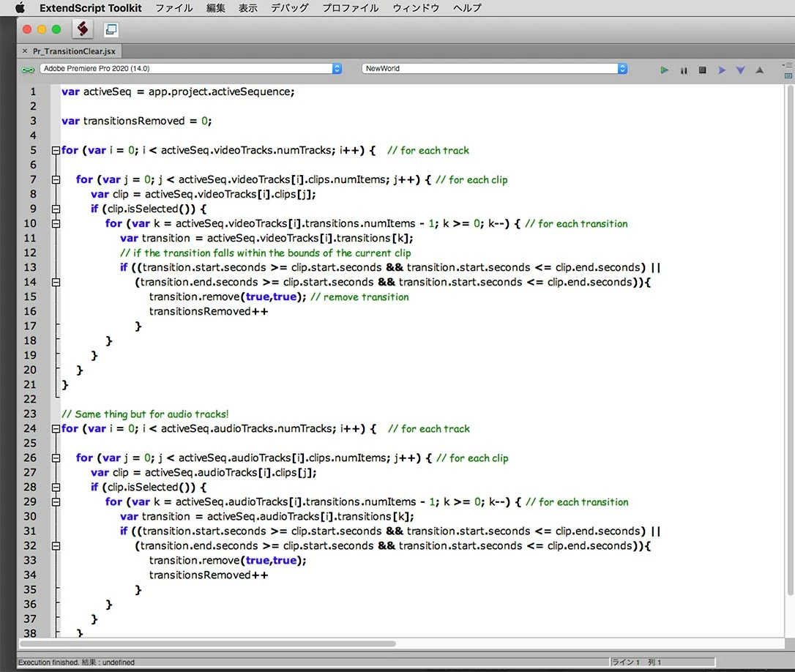Open the プロファイル menu
Viewport: 795px width, 672px height.
(351, 7)
